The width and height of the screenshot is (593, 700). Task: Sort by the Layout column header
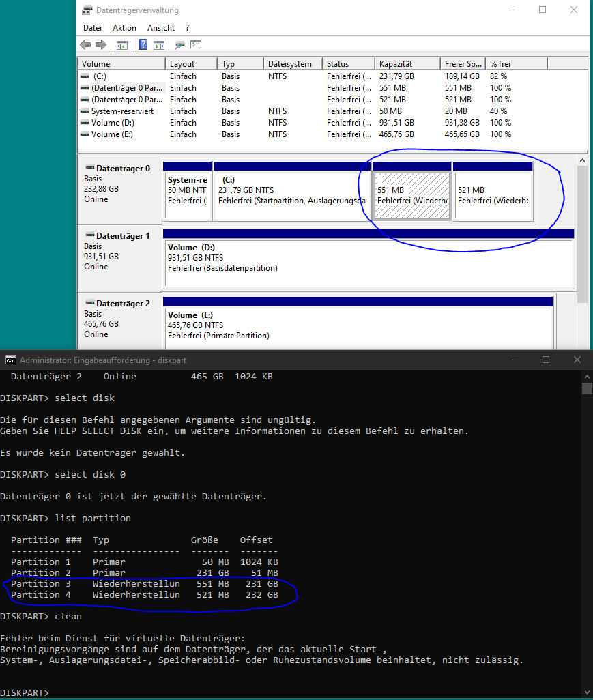(191, 64)
